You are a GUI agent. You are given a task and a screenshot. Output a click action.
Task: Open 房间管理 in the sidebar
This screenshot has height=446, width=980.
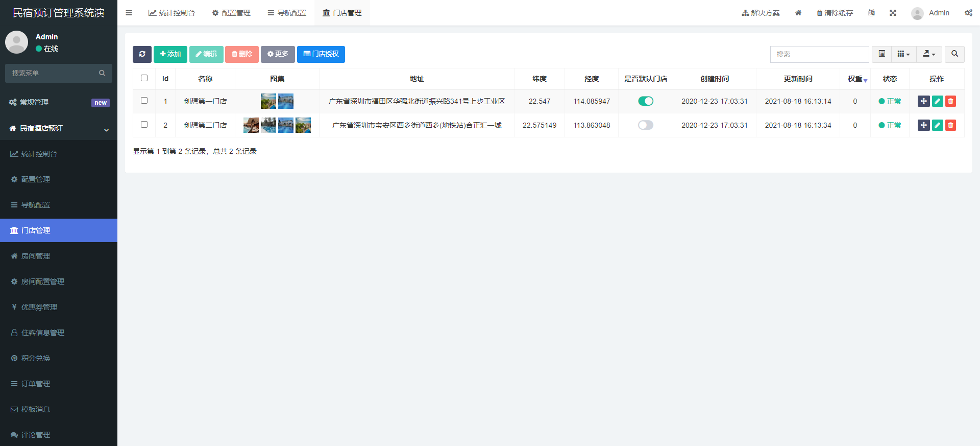tap(36, 256)
